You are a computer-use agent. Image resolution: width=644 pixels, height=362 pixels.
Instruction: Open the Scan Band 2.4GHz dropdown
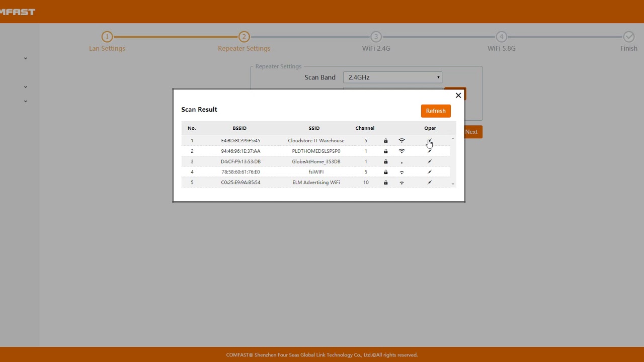[x=392, y=77]
